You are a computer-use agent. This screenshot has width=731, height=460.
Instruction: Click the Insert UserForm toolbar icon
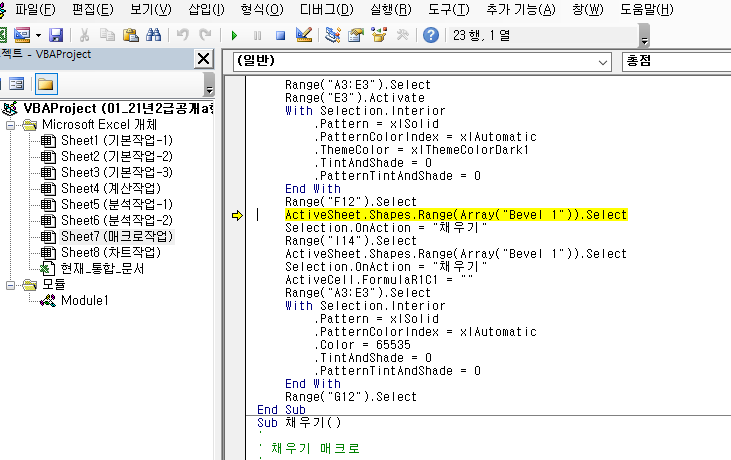(x=22, y=35)
